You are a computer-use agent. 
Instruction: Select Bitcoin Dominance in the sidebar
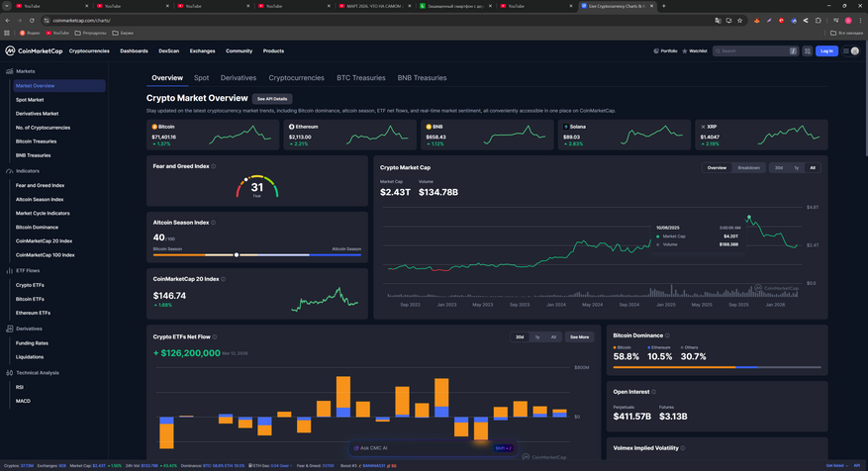[37, 227]
